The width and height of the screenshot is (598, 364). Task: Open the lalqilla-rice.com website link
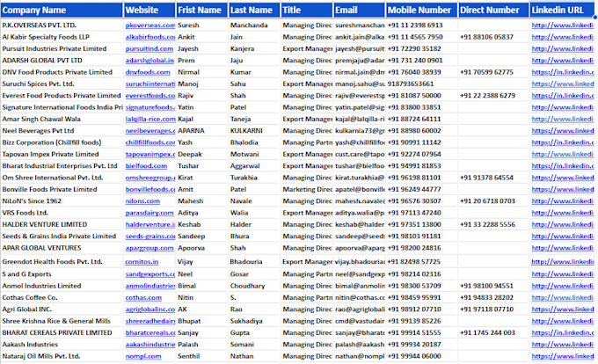point(150,119)
